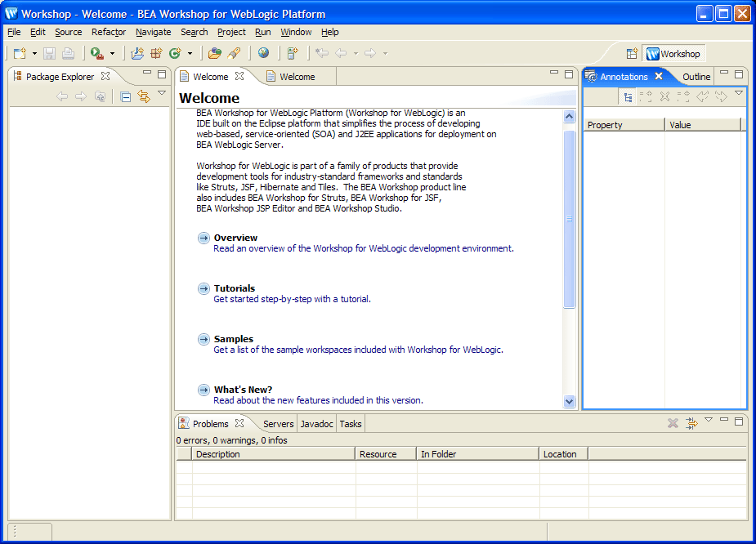
Task: Click the new server wizard toolbar icon
Action: point(293,53)
